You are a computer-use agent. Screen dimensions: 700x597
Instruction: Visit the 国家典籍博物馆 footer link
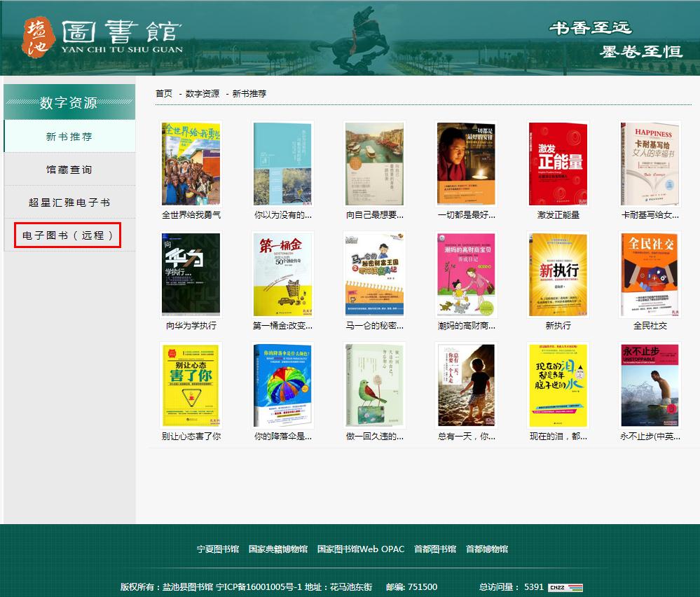click(278, 549)
